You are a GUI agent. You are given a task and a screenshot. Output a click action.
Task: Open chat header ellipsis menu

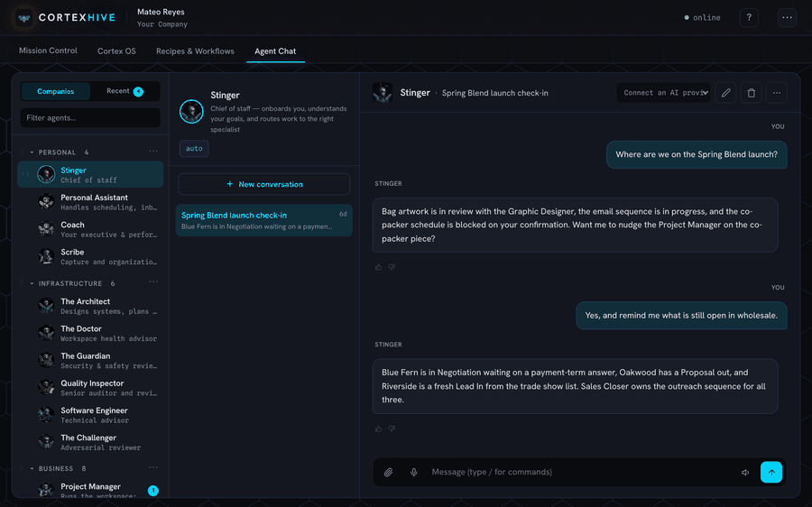pyautogui.click(x=776, y=93)
